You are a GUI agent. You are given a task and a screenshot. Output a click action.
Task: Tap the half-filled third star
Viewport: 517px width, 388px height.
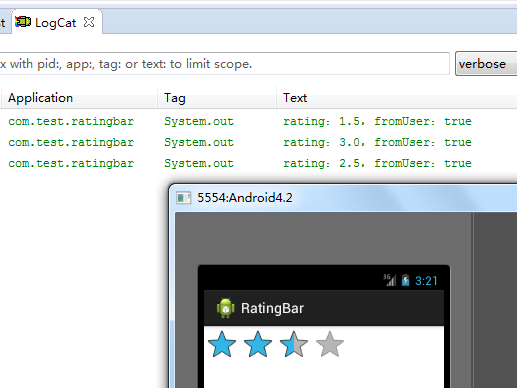294,344
